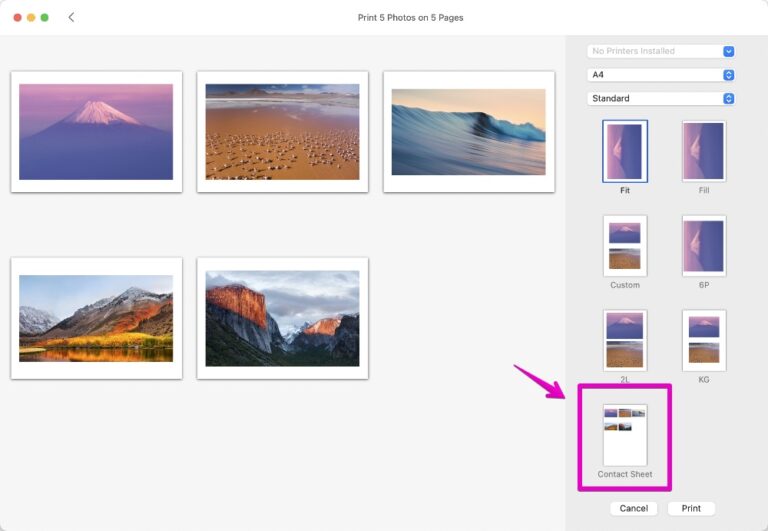Select the High Sierra mountain lake preview

click(96, 318)
